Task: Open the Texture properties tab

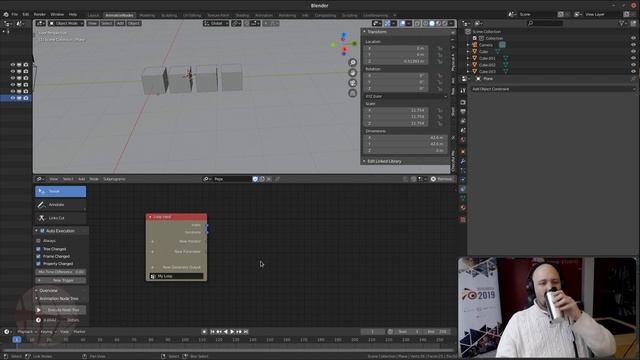Action: 463,220
